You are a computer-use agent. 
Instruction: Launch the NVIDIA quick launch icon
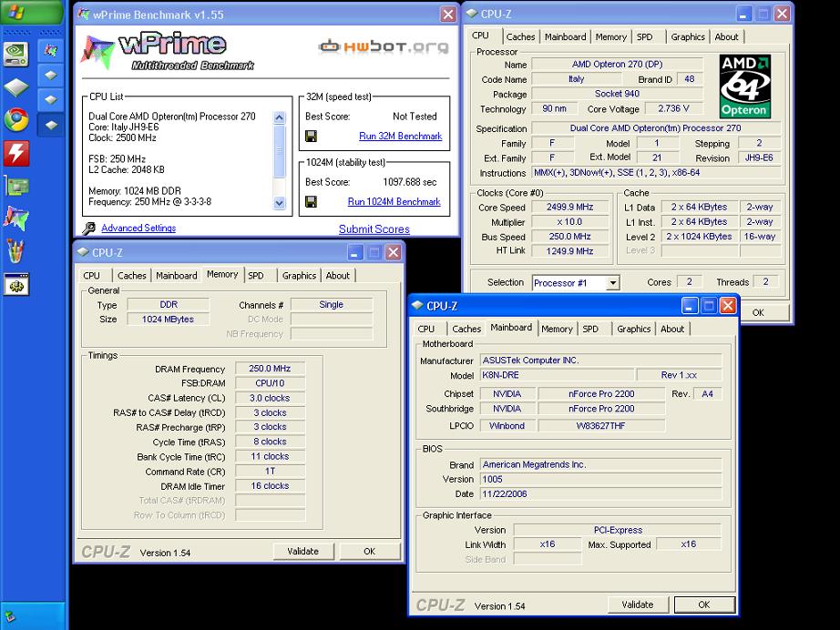[x=16, y=54]
